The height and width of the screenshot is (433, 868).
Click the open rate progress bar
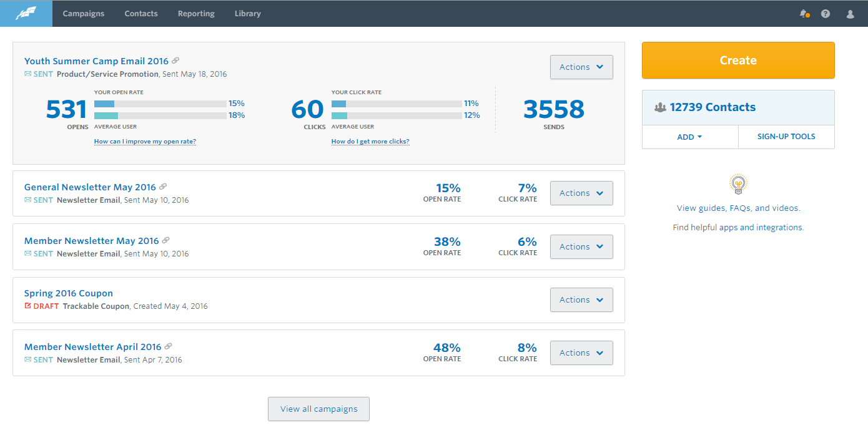pyautogui.click(x=160, y=104)
